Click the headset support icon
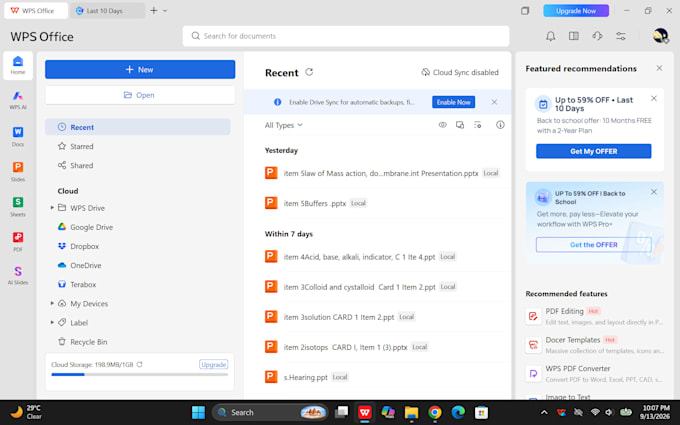The width and height of the screenshot is (680, 425). [x=597, y=36]
